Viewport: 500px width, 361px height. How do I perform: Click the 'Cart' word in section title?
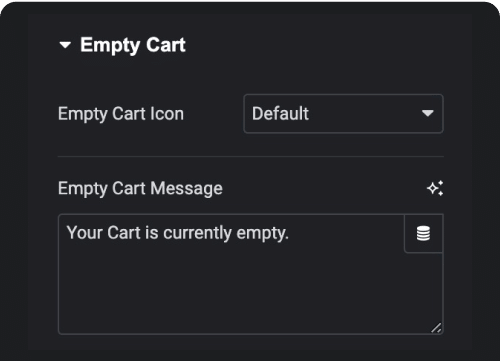[x=166, y=45]
